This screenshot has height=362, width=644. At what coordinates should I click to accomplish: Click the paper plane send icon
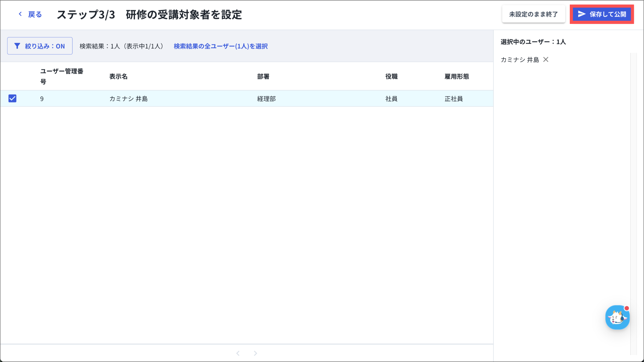click(x=581, y=14)
